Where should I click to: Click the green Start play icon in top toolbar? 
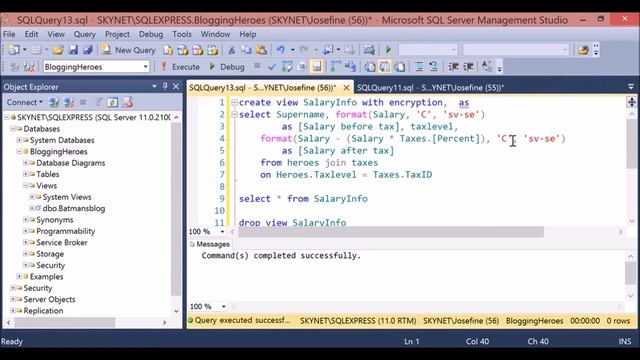pos(388,50)
